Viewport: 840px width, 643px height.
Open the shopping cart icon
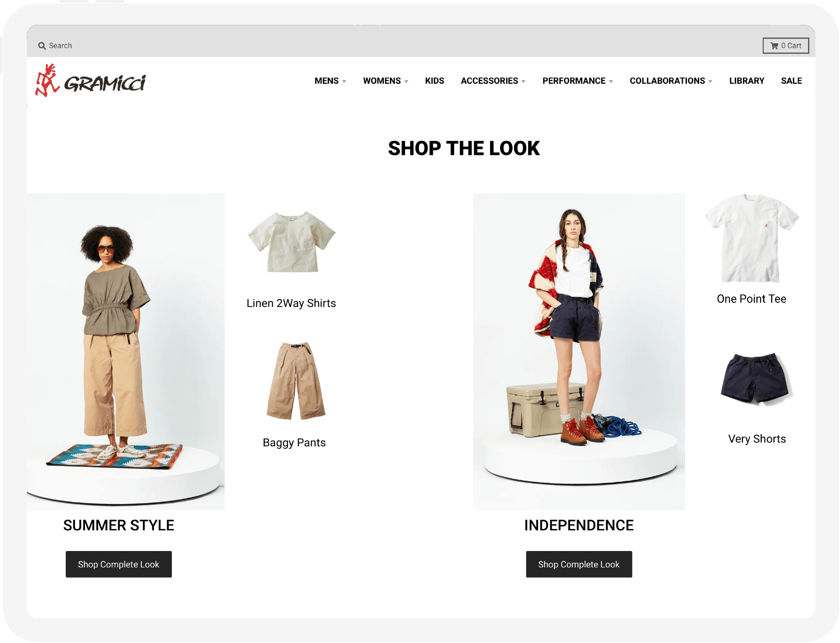click(774, 46)
